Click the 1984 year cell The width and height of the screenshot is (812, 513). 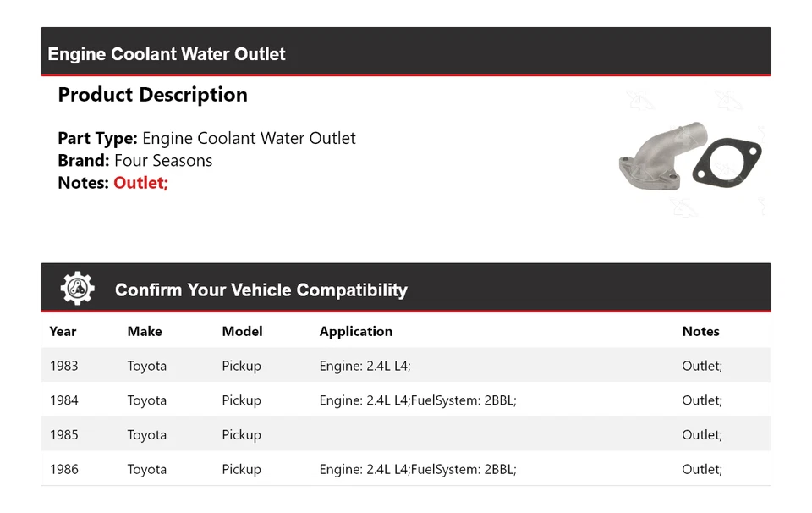(x=63, y=400)
